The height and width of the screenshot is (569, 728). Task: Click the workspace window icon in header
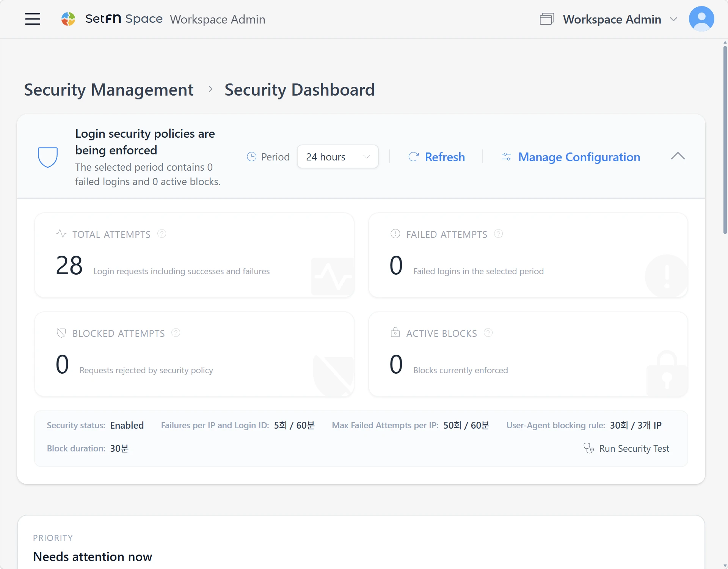(x=547, y=19)
